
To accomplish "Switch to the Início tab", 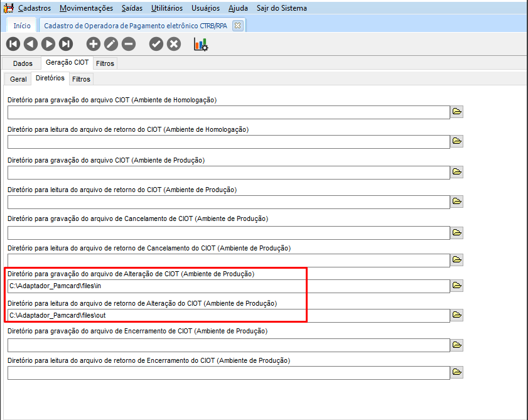I will click(x=22, y=26).
